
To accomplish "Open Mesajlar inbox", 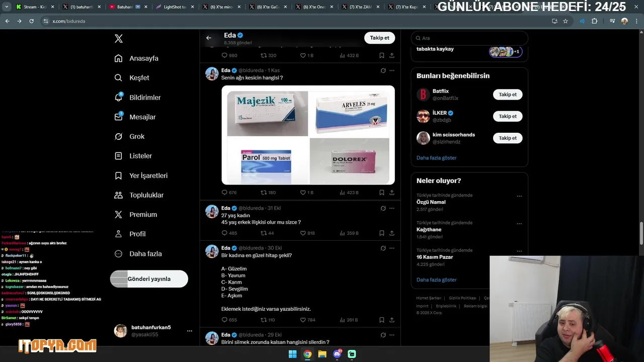I will point(135,117).
